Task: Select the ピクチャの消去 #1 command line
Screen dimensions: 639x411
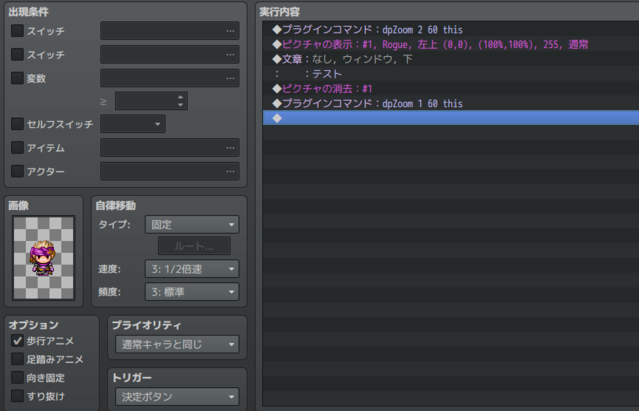Action: [451, 88]
